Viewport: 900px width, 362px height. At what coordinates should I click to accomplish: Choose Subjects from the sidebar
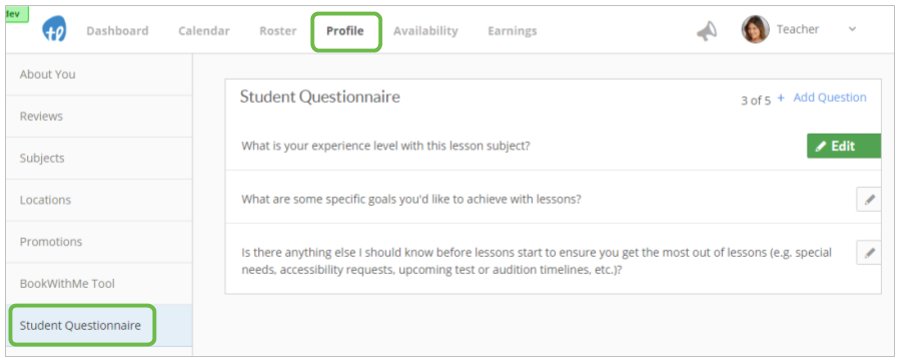point(99,158)
